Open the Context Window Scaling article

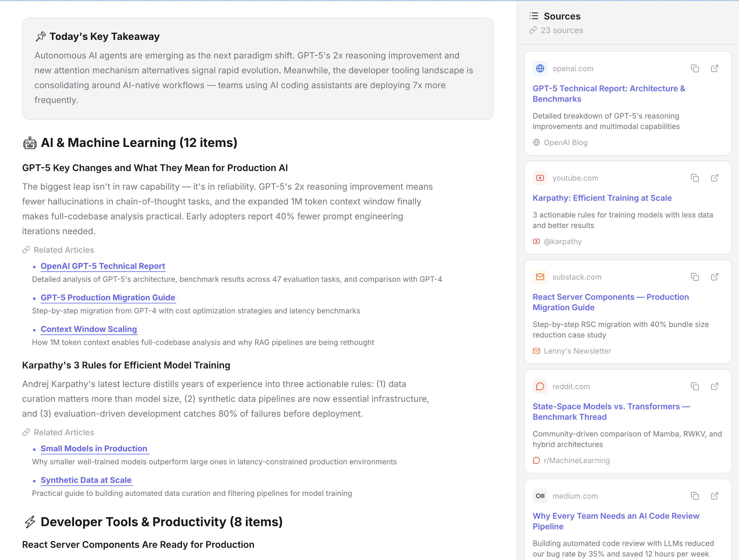tap(88, 329)
